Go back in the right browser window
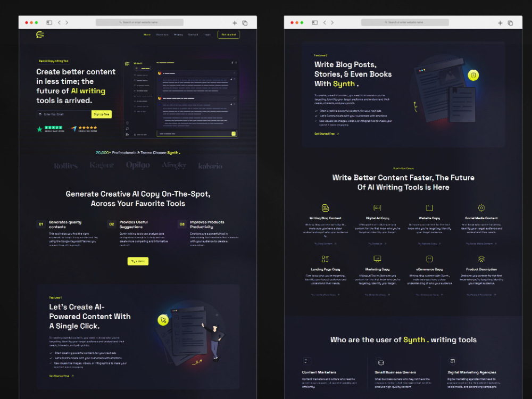The height and width of the screenshot is (399, 532). 325,22
